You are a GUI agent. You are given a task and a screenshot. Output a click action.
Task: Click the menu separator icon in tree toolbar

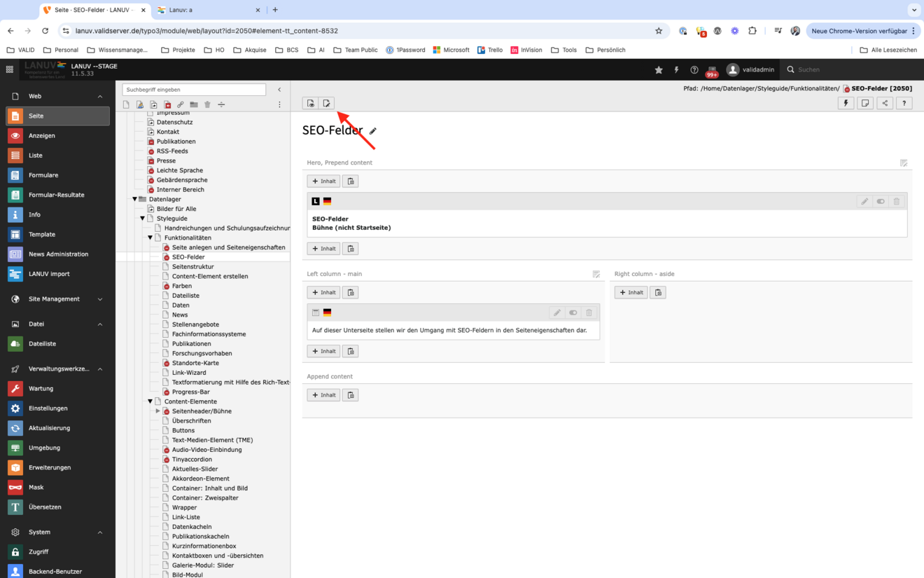coord(221,105)
